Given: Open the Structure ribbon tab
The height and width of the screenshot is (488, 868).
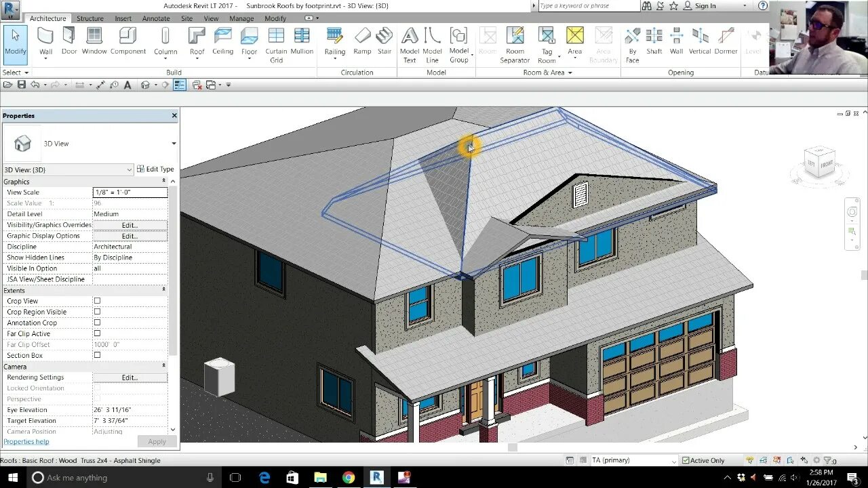Looking at the screenshot, I should pyautogui.click(x=90, y=18).
